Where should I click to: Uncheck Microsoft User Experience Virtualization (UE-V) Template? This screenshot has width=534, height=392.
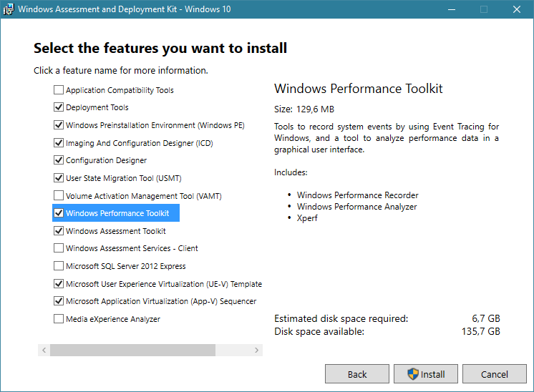pyautogui.click(x=59, y=284)
